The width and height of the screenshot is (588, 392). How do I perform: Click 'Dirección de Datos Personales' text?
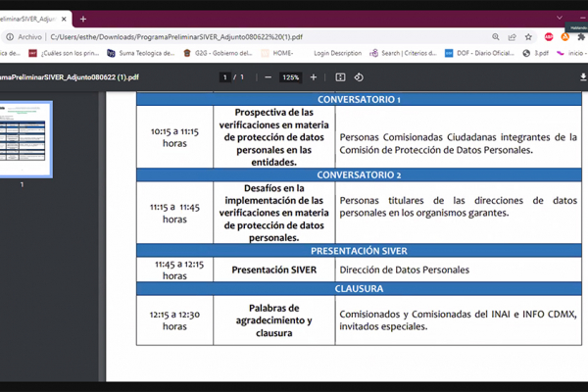pyautogui.click(x=404, y=269)
